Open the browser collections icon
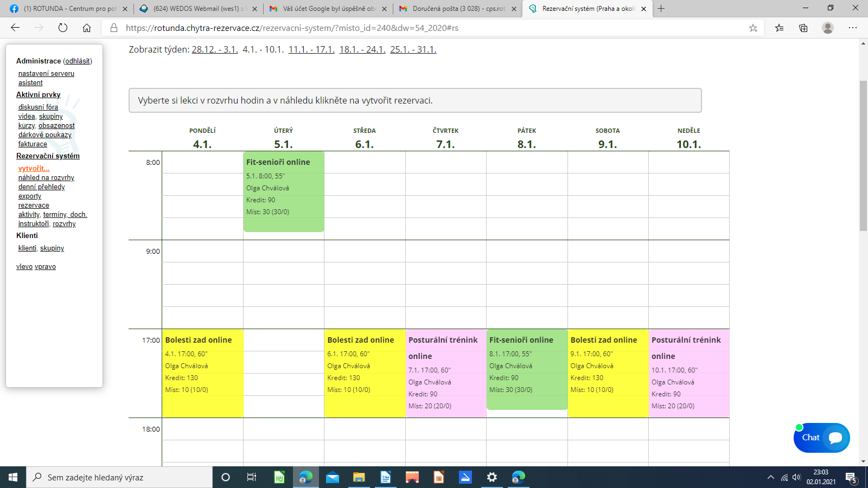 click(803, 28)
